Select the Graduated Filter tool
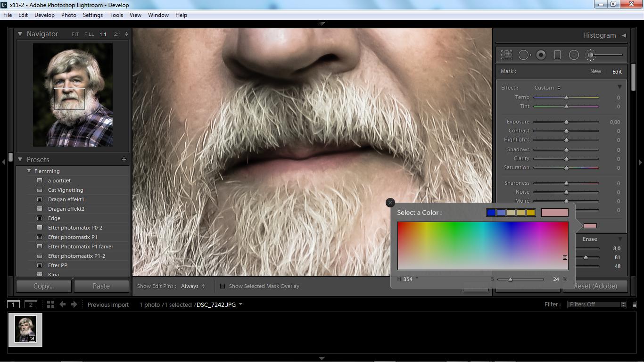Screen dimensions: 644x362 pos(557,55)
